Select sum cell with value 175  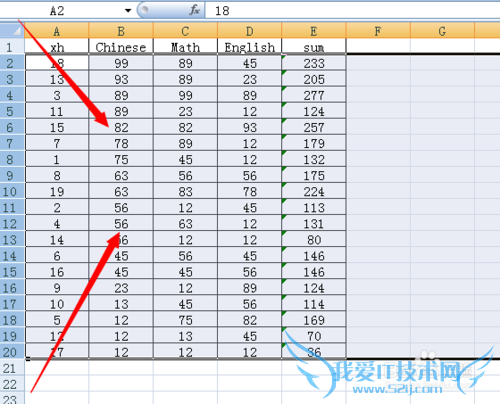[x=314, y=175]
